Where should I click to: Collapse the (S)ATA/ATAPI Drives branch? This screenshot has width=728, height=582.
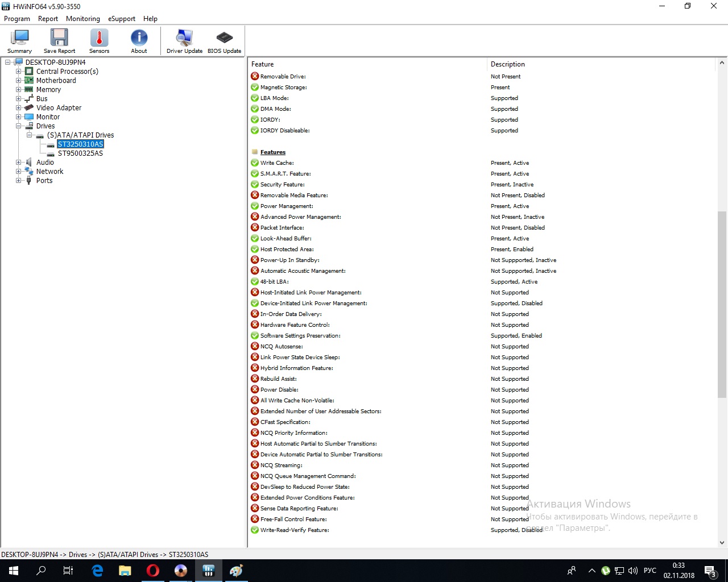coord(30,135)
